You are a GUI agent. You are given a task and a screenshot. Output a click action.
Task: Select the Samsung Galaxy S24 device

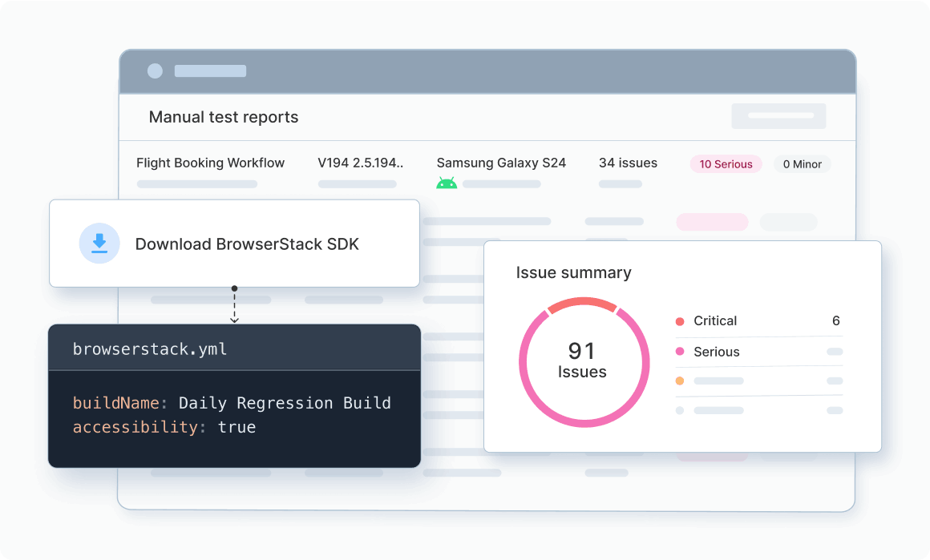(x=501, y=163)
